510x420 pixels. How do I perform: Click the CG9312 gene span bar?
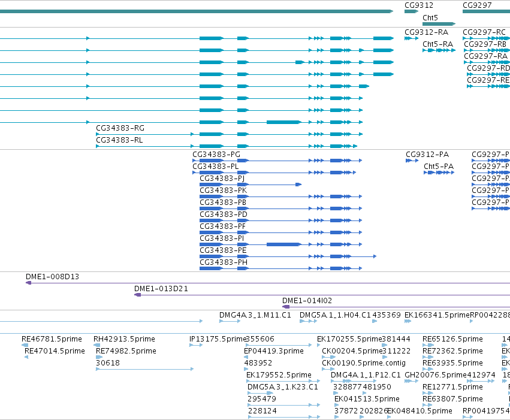point(412,11)
